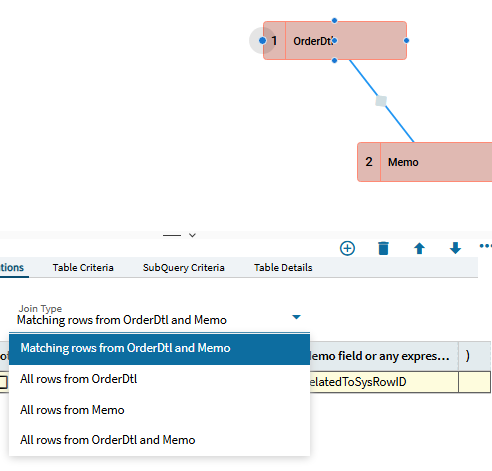Click the empty closing parenthesis cell in the row
Viewport: 492px width, 471px height.
pyautogui.click(x=474, y=382)
